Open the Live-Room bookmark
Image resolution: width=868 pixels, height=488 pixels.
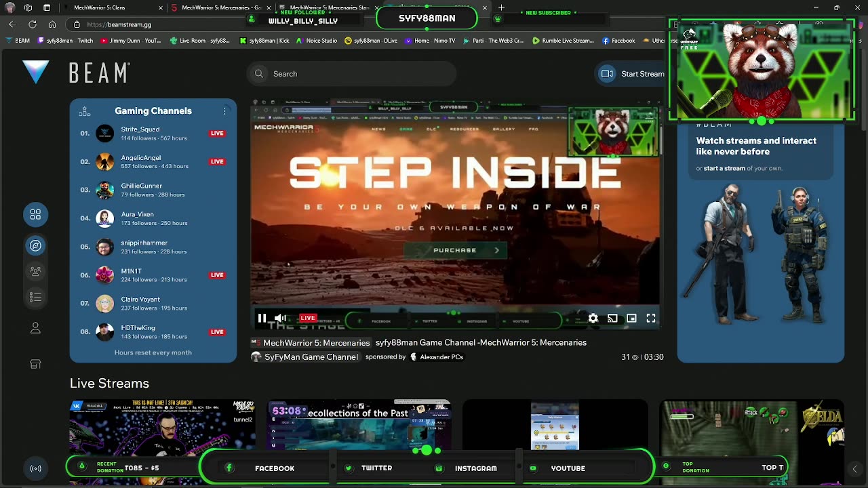click(x=199, y=41)
